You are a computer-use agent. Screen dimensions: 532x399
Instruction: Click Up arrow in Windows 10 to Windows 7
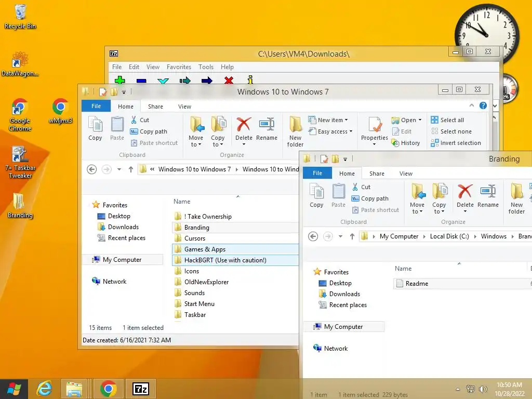pyautogui.click(x=130, y=169)
